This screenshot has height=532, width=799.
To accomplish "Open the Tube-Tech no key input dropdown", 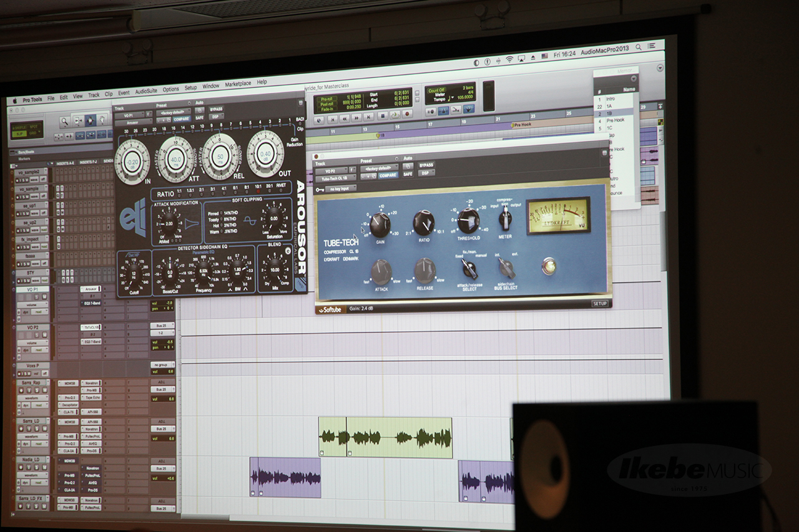I will tap(340, 188).
